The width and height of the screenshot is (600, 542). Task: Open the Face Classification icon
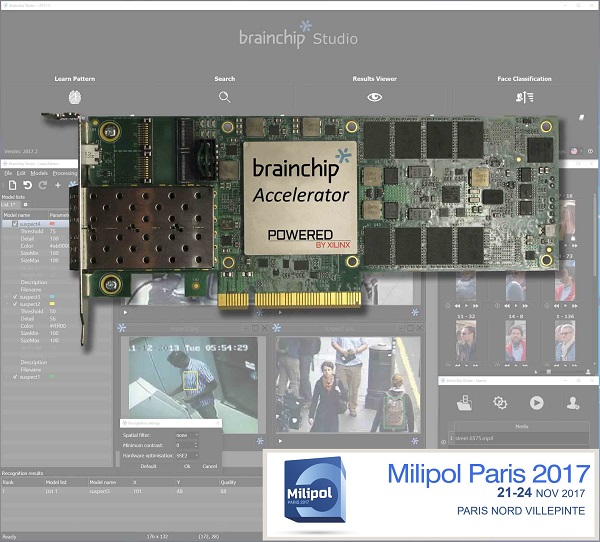coord(525,97)
